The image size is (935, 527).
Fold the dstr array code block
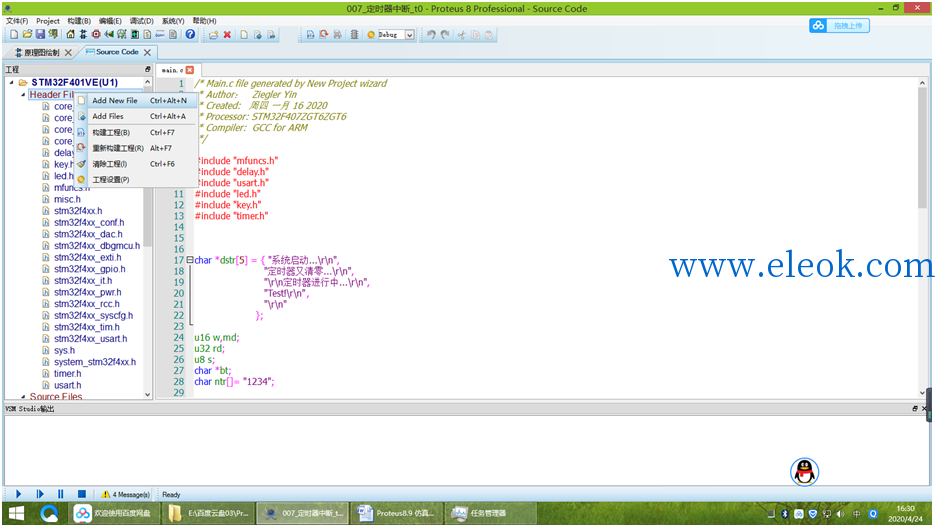pos(190,260)
